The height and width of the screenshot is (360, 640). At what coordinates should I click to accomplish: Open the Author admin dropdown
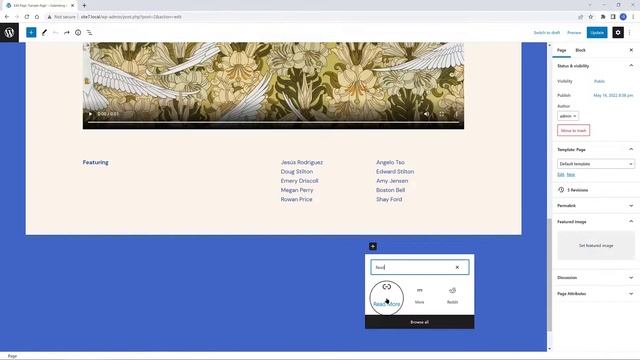(568, 116)
